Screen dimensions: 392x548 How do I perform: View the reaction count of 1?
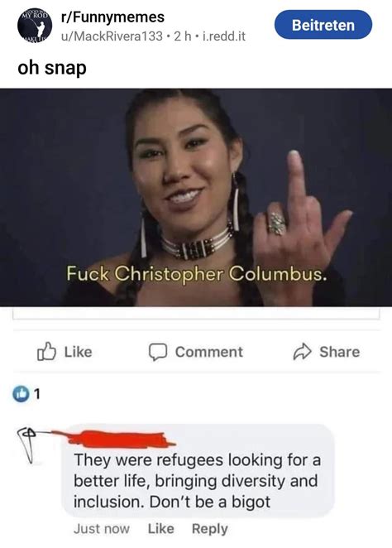(37, 394)
